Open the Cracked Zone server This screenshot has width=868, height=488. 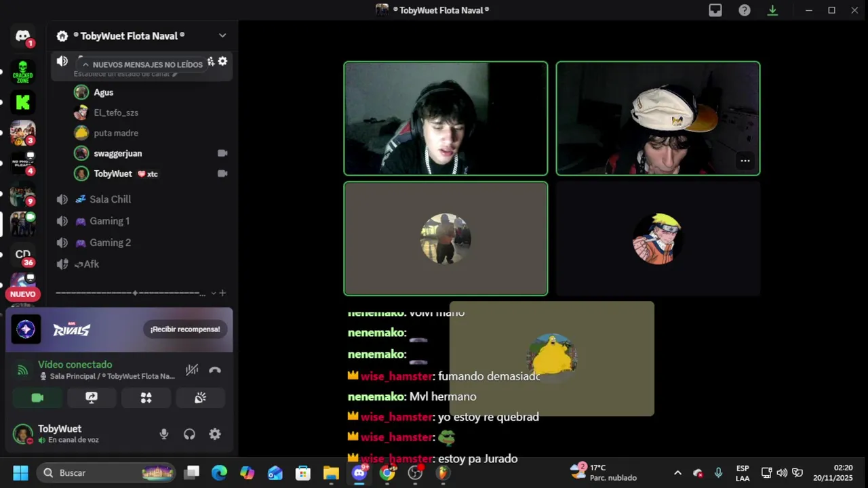[22, 71]
